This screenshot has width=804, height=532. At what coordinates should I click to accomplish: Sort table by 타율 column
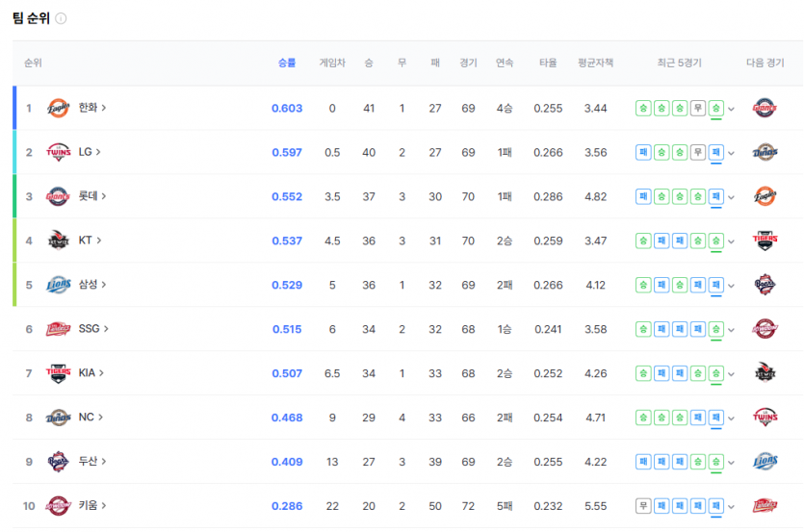[548, 63]
